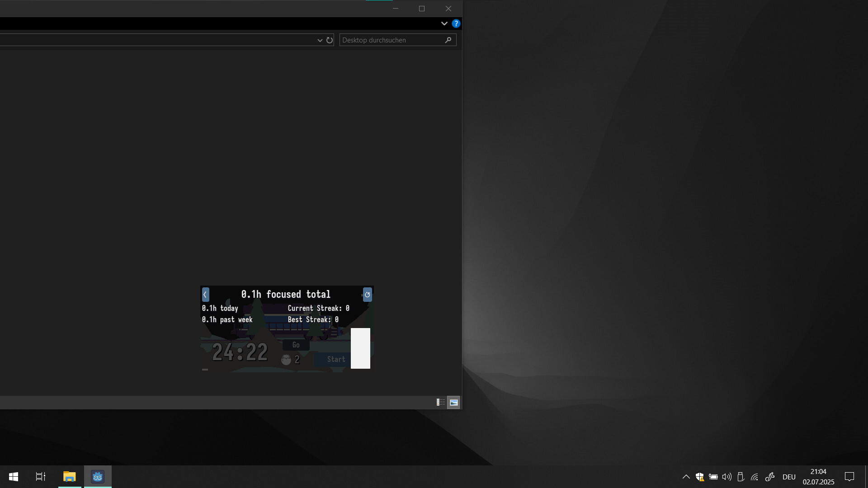Click the Go button on the timer
This screenshot has height=488, width=868.
point(296,345)
